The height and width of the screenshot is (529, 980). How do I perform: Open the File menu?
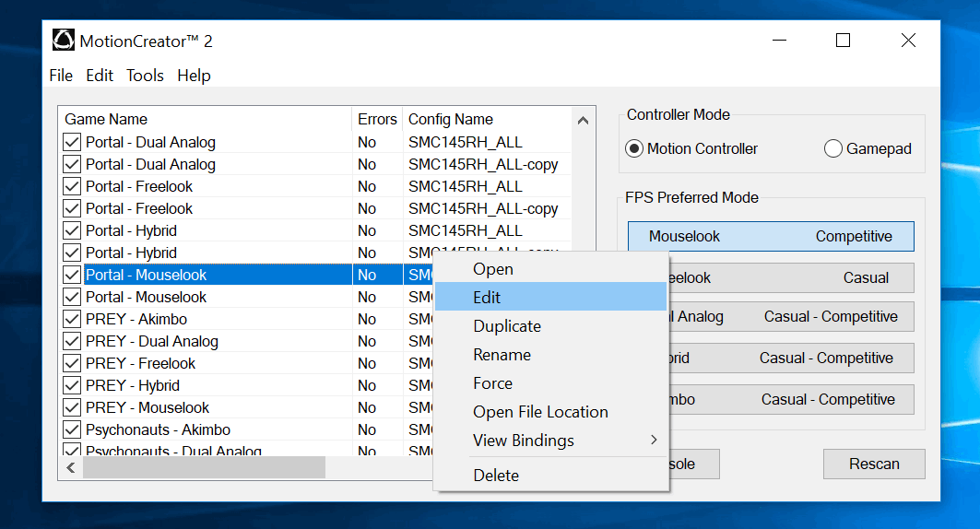[x=61, y=76]
